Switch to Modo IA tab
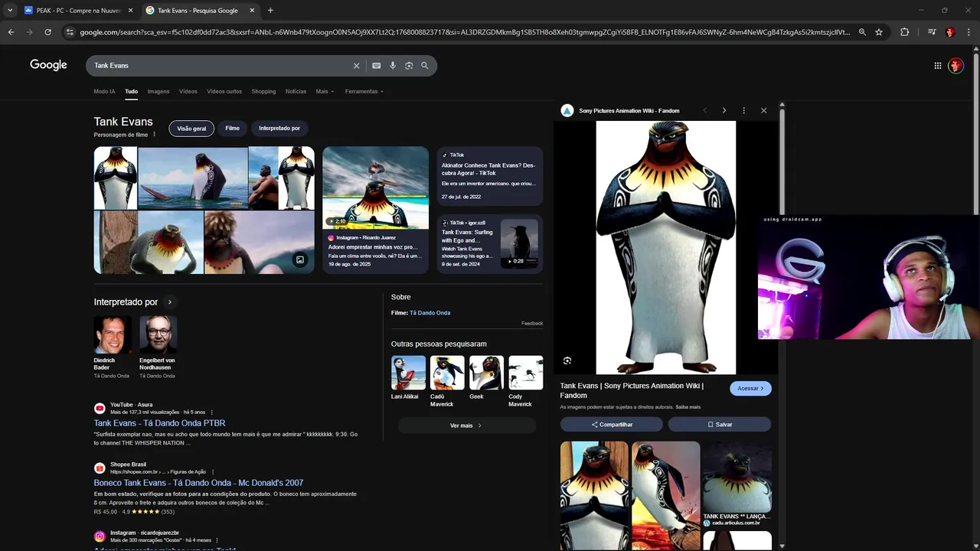Viewport: 980px width, 551px height. click(104, 91)
